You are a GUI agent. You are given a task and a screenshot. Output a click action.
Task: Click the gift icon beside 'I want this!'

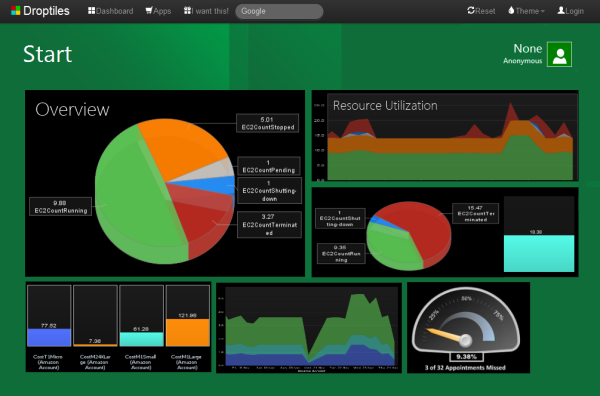point(187,11)
